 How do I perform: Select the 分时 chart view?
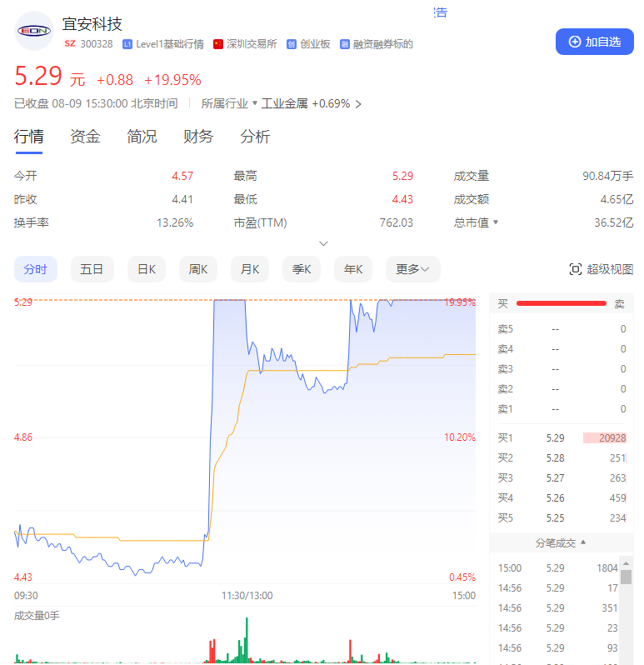[x=36, y=269]
